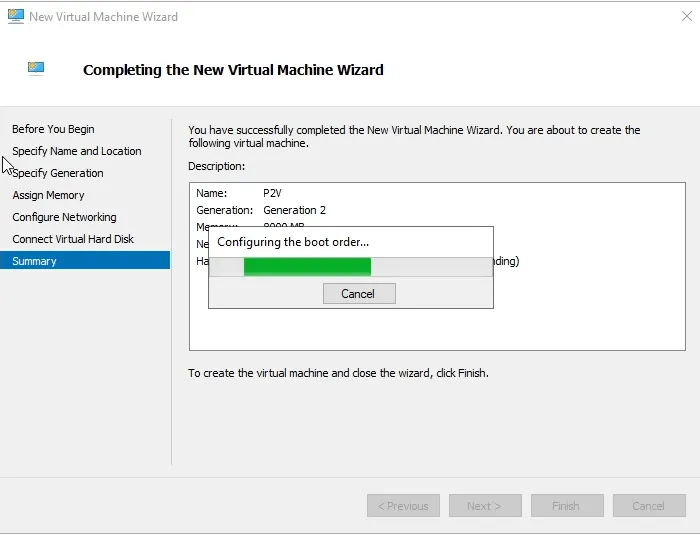The image size is (700, 535).
Task: Cancel the boot order configuration progress
Action: coord(358,294)
